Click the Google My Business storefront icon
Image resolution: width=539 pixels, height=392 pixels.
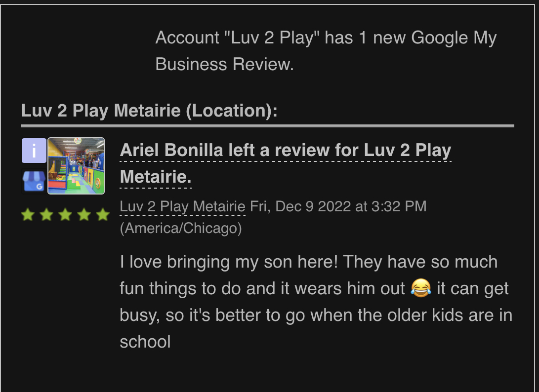tap(34, 181)
